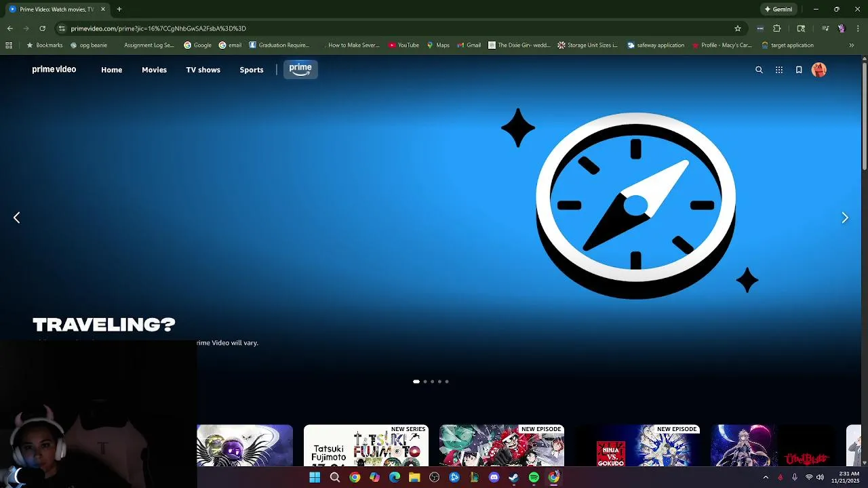Open the Graduation Require... bookmark

279,45
